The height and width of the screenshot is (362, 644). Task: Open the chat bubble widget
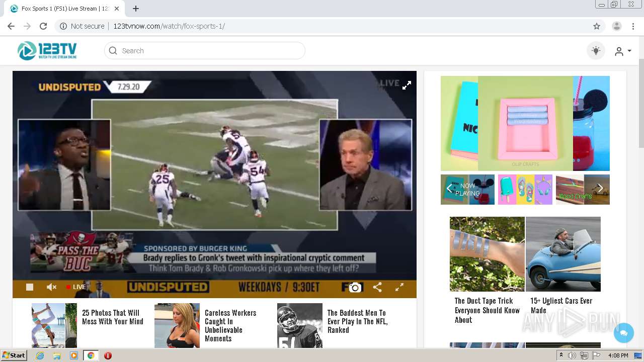pos(624,333)
